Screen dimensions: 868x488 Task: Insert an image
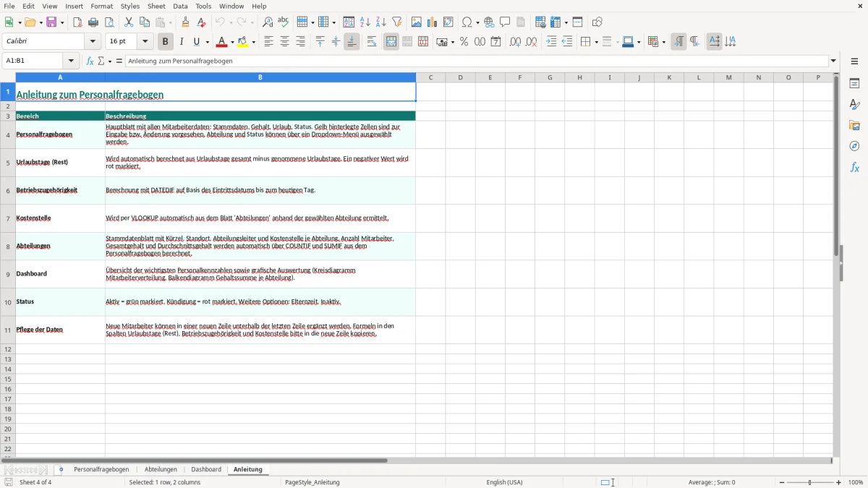click(417, 22)
